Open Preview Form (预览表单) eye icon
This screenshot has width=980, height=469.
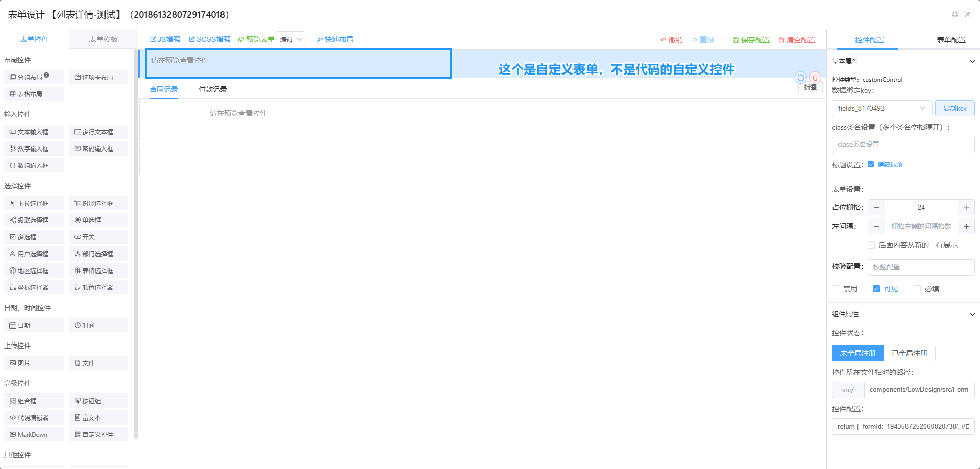pyautogui.click(x=241, y=39)
